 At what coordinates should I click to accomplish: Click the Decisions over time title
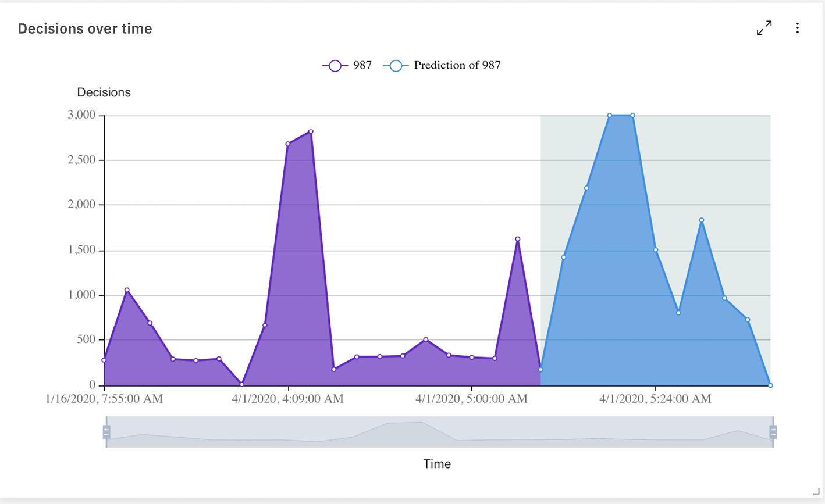point(85,29)
